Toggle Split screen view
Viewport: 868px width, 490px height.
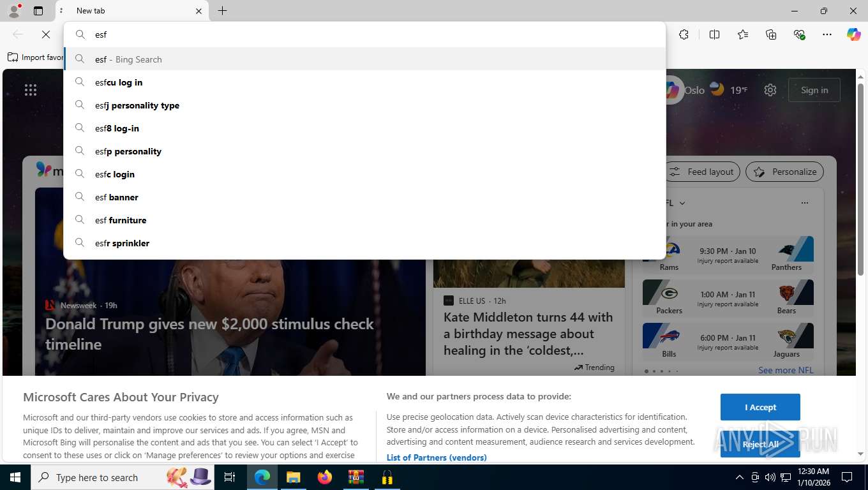pyautogui.click(x=714, y=34)
